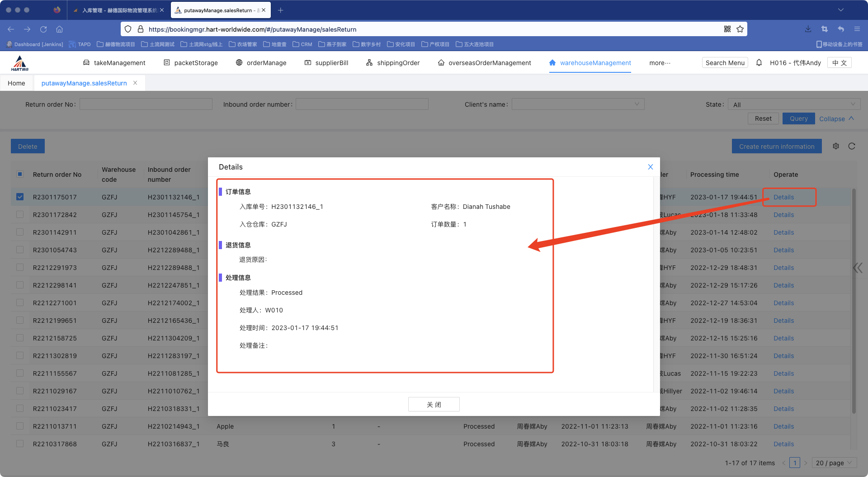The image size is (868, 477).
Task: Expand the side panel double-chevron icon
Action: (x=858, y=268)
